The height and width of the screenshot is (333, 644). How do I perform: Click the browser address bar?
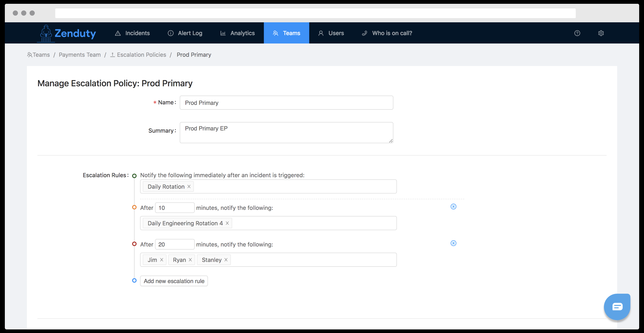pyautogui.click(x=315, y=13)
